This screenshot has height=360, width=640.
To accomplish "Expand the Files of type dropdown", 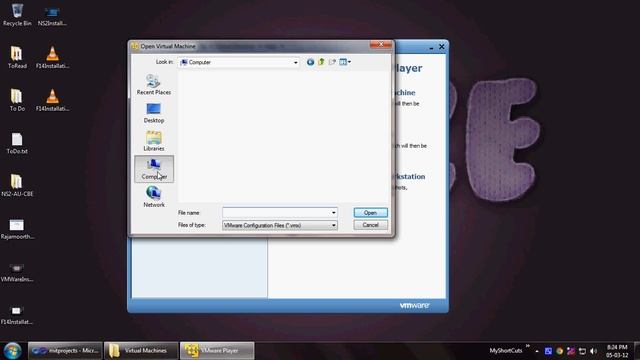I will (333, 225).
